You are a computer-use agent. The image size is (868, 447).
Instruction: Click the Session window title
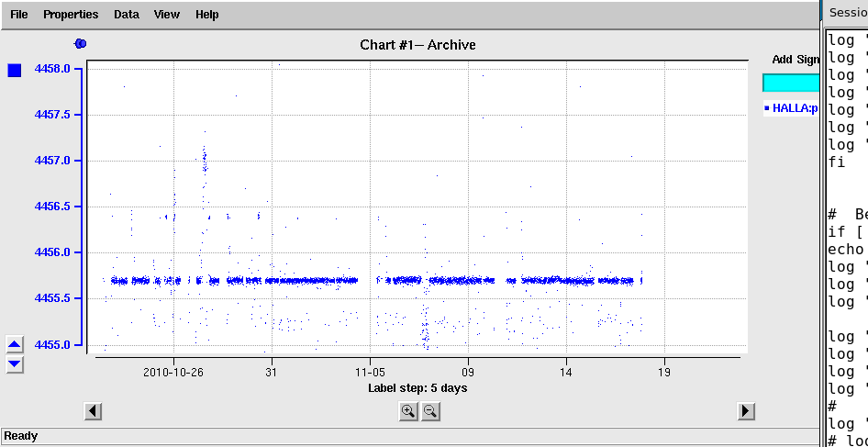(x=848, y=12)
